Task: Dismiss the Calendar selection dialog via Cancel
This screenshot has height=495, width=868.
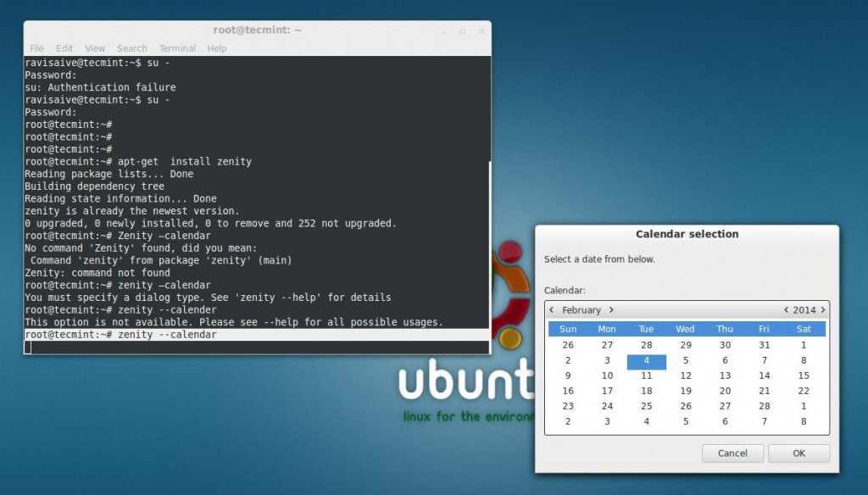Action: (732, 453)
